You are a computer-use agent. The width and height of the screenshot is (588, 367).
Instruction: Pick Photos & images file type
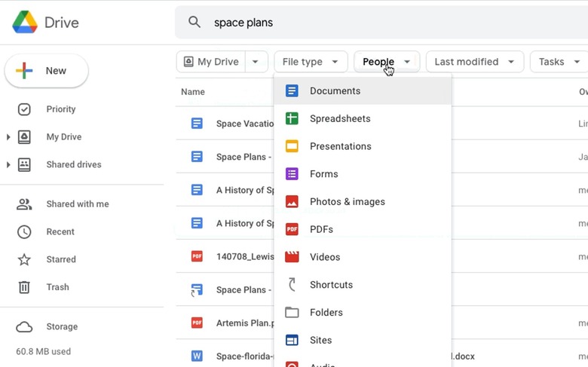[347, 202]
